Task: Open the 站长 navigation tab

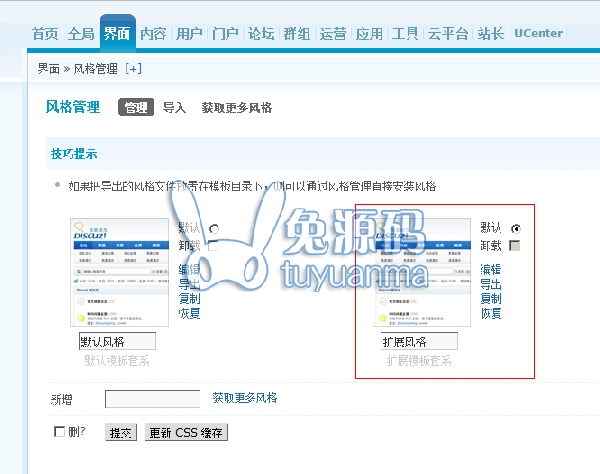Action: click(x=491, y=34)
